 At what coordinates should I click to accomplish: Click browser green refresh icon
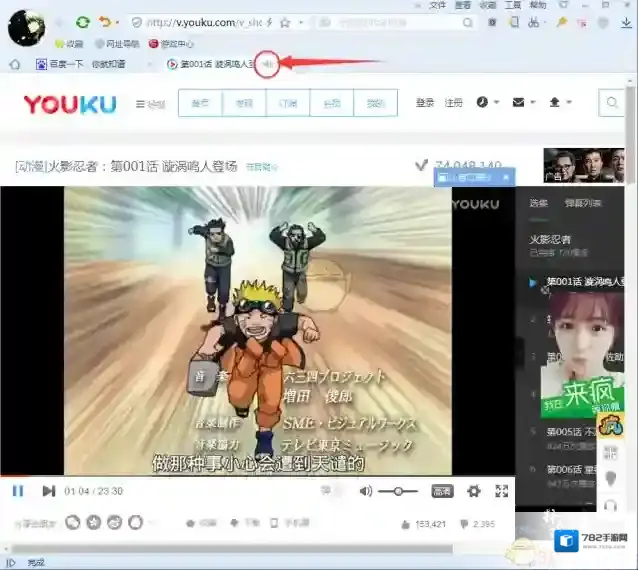(x=83, y=22)
